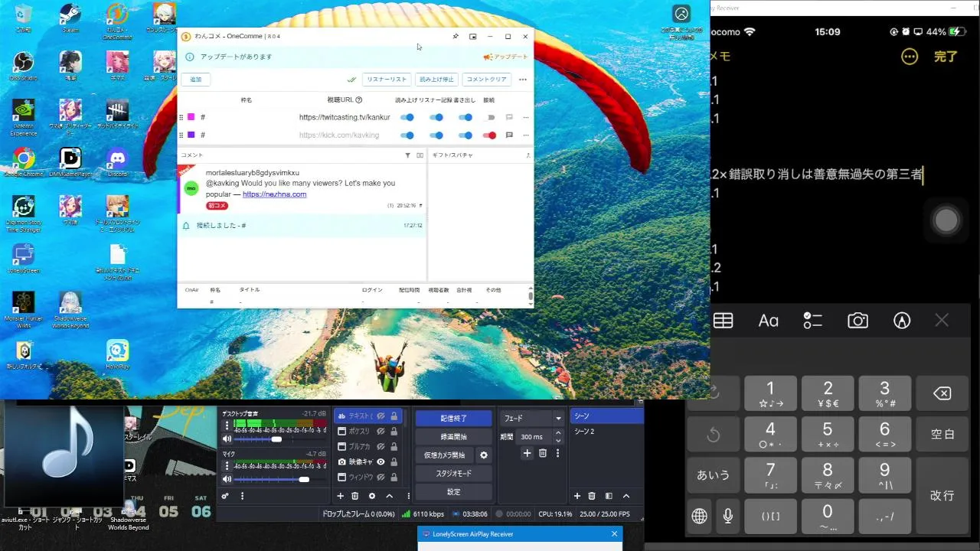Open Google Chrome desktop shortcut
980x551 pixels.
coord(23,162)
